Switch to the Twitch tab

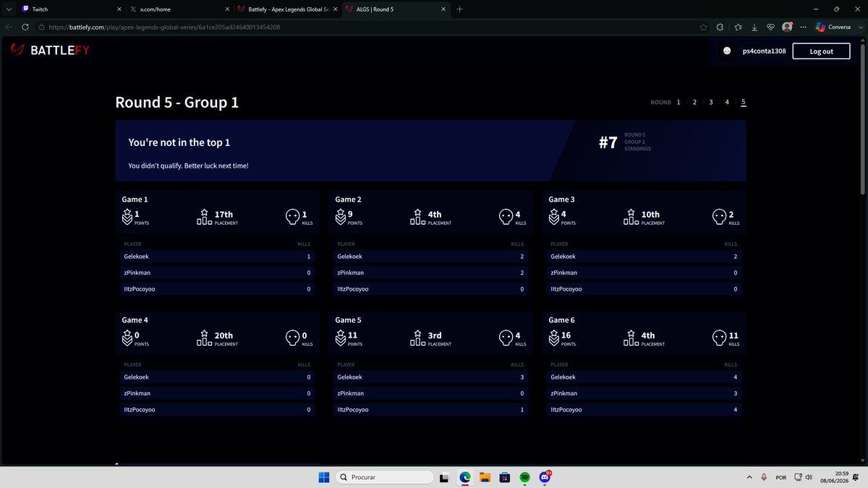70,9
